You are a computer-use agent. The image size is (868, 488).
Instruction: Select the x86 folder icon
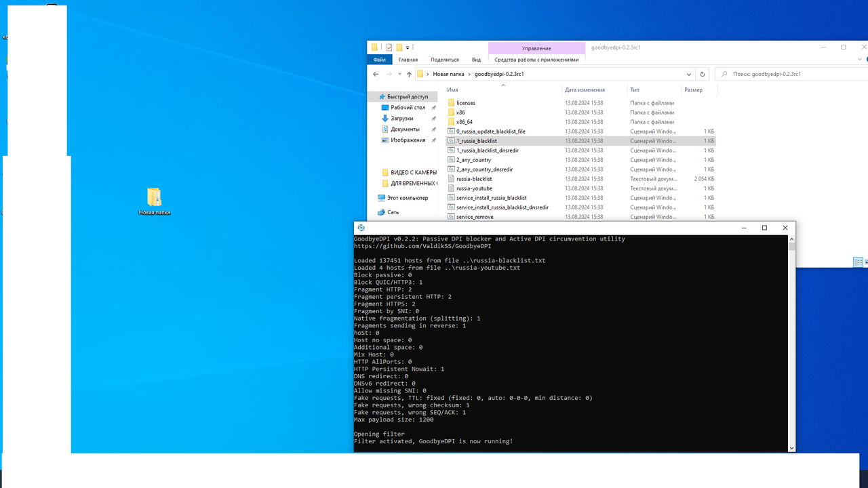451,113
